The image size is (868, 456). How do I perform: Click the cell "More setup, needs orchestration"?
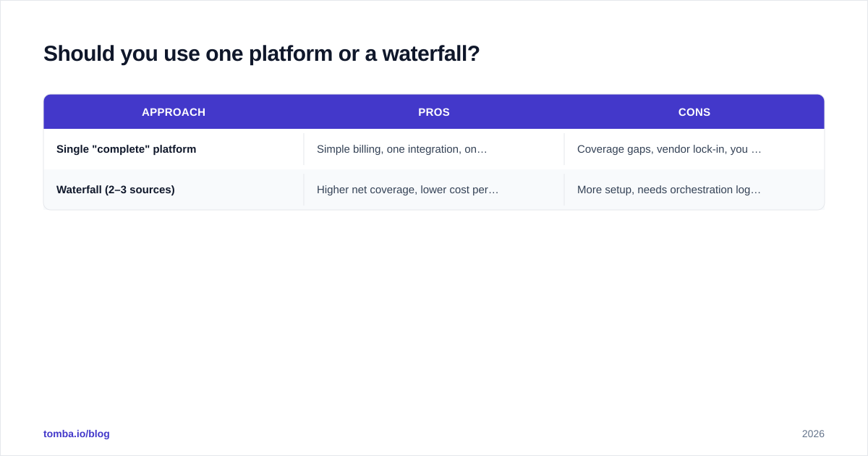tap(694, 190)
